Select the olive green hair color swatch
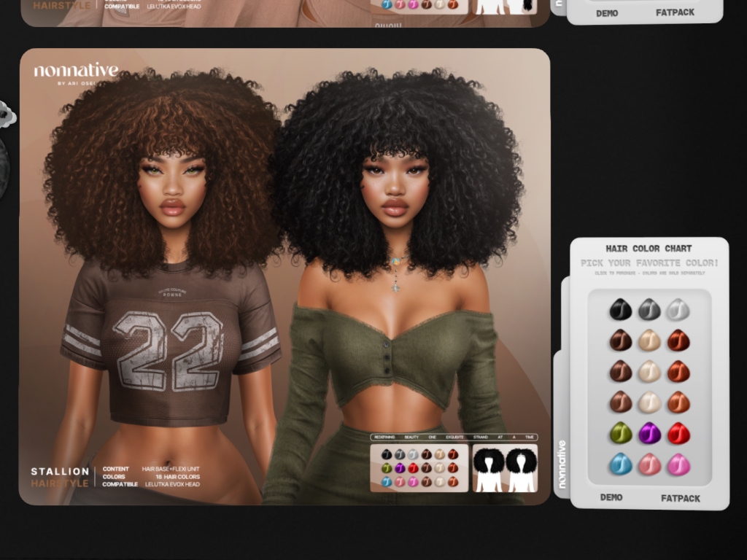 pos(620,433)
